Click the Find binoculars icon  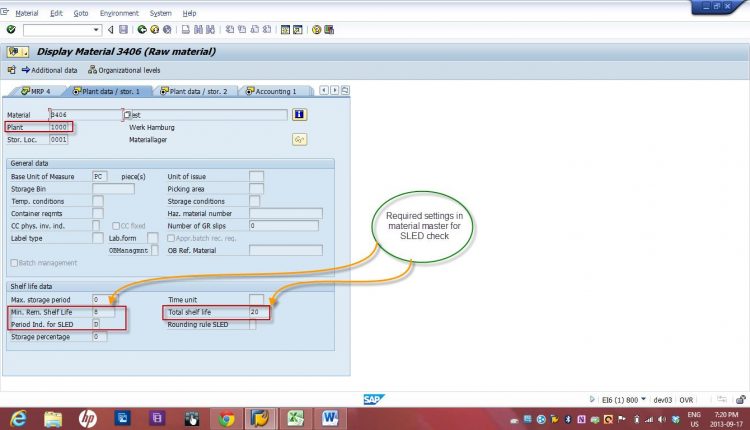[x=198, y=30]
